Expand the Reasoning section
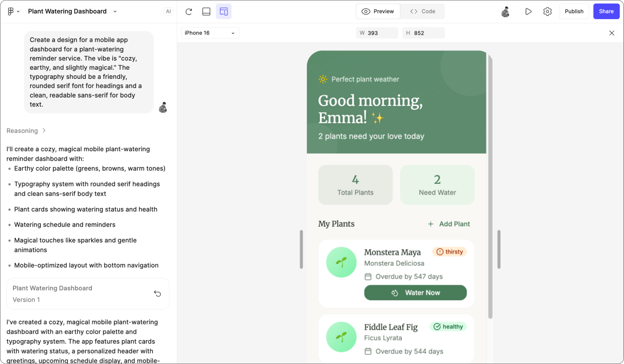The height and width of the screenshot is (364, 624). tap(26, 130)
